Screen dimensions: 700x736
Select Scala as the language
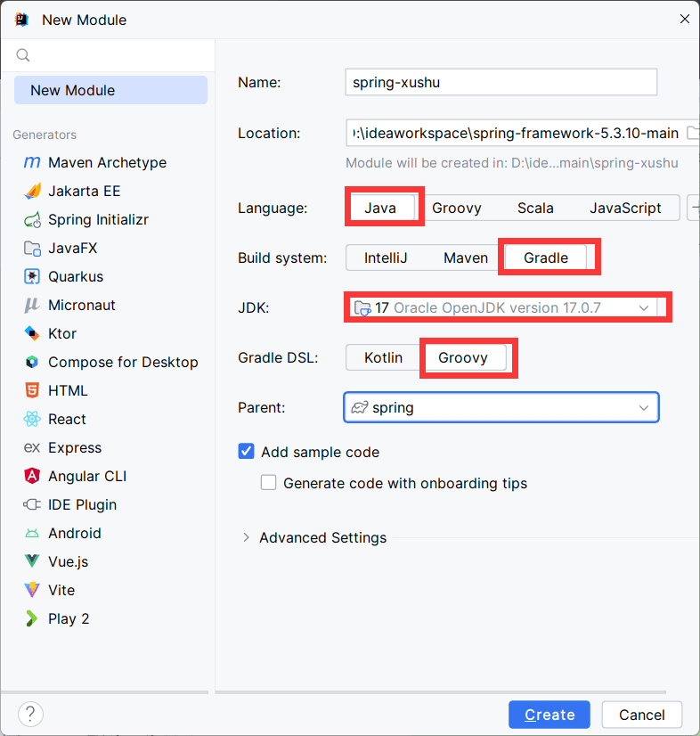(535, 208)
